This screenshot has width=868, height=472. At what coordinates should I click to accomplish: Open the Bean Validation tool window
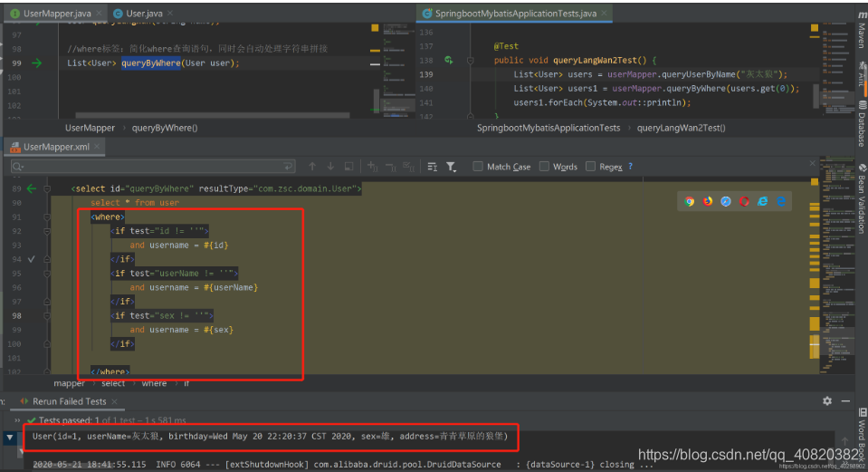tap(862, 198)
